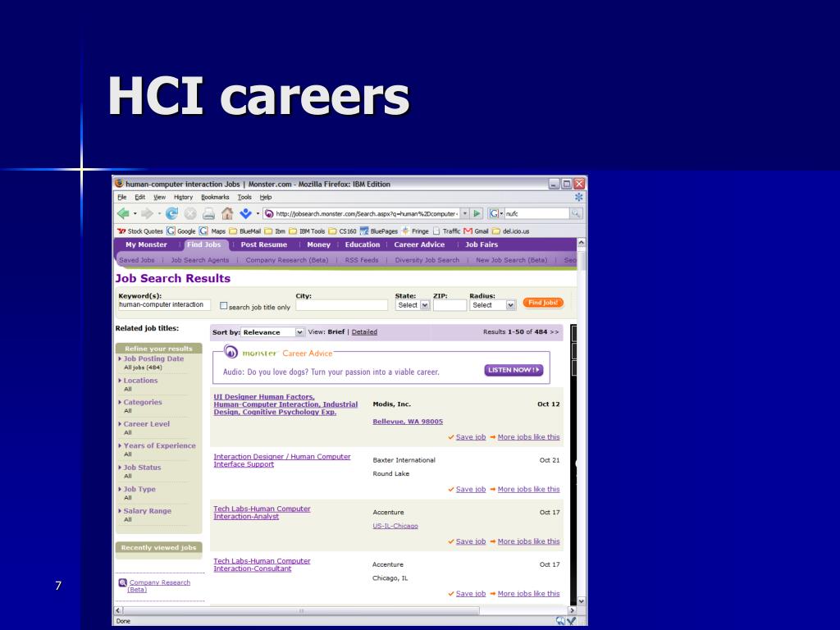Open the Bookmarks menu

click(215, 197)
